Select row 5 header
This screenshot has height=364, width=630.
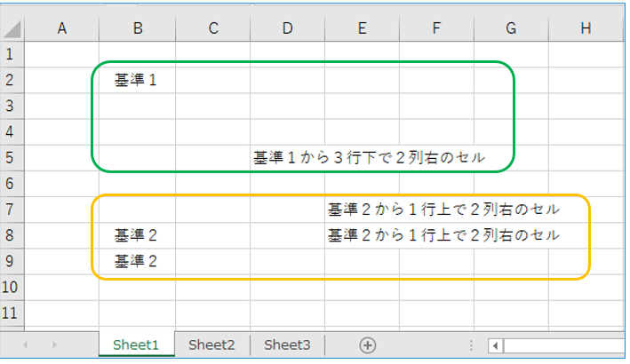(x=10, y=158)
